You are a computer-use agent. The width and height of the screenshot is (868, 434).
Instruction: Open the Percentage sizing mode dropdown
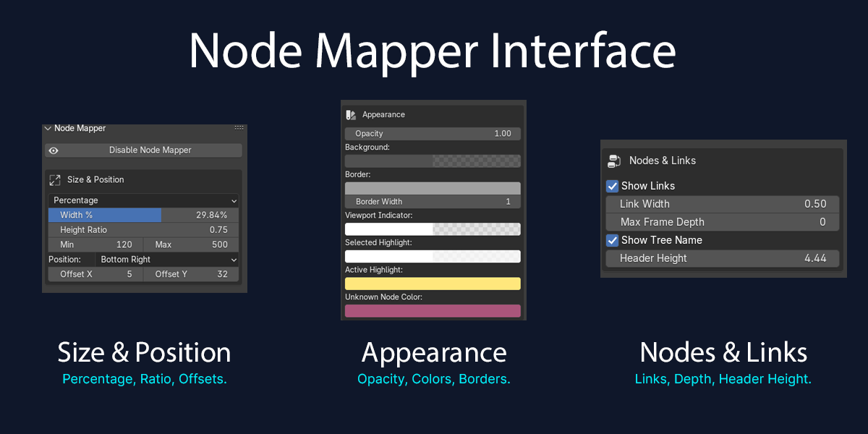tap(143, 200)
